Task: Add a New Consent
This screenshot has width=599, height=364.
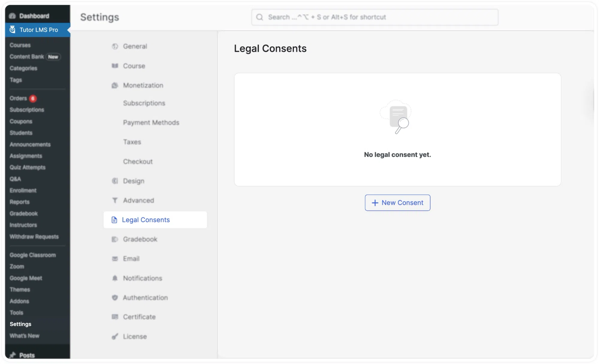Action: point(397,203)
